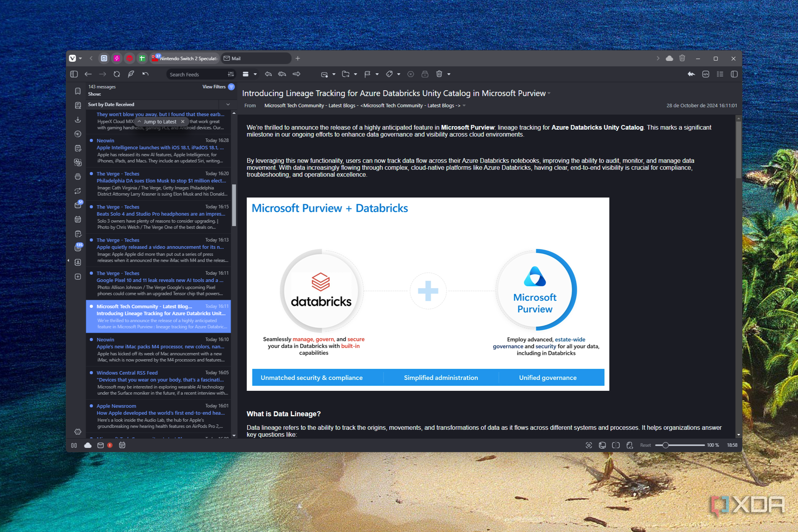Adjust the page zoom slider
This screenshot has height=532, width=798.
pos(680,445)
